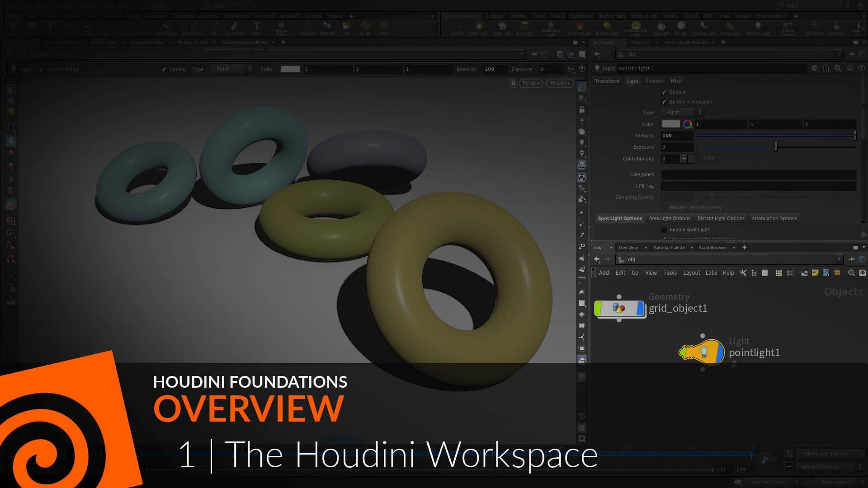Switch to the Shadow tab of pointlight1
Image resolution: width=868 pixels, height=488 pixels.
coord(654,80)
